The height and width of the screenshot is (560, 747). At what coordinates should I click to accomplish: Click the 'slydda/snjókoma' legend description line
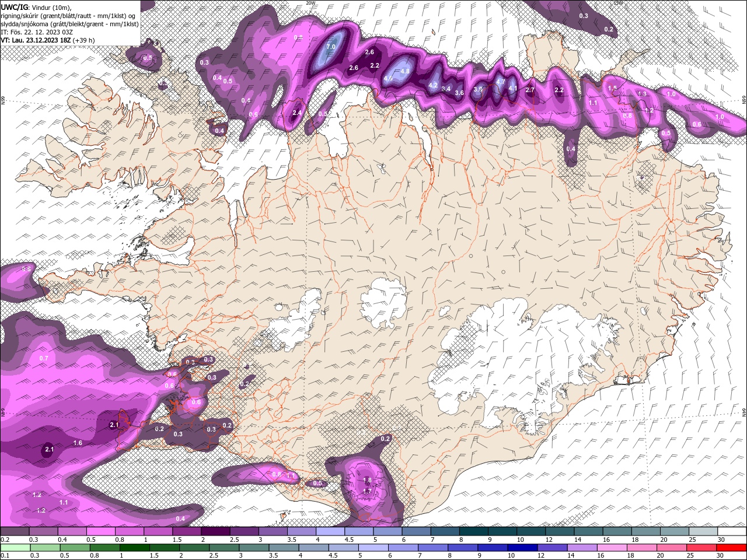point(69,23)
